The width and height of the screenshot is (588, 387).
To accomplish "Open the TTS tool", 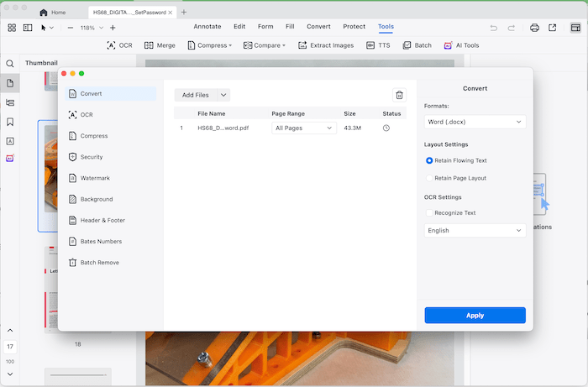I will 377,45.
